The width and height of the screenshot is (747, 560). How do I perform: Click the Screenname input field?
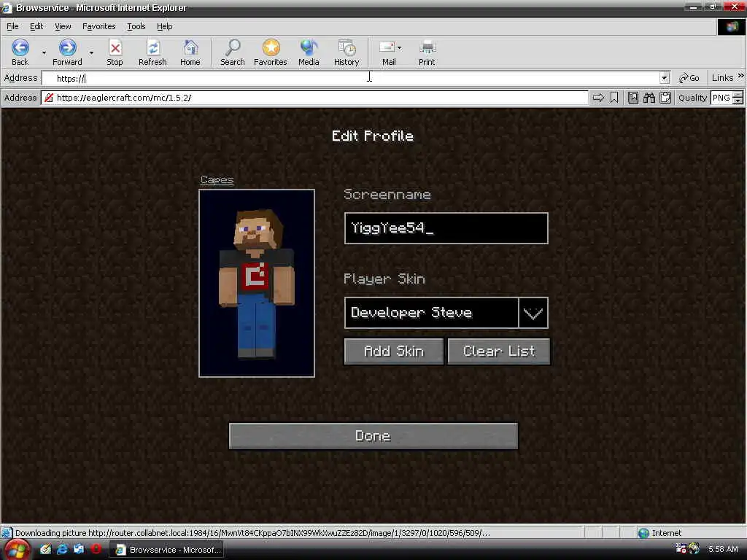tap(446, 228)
